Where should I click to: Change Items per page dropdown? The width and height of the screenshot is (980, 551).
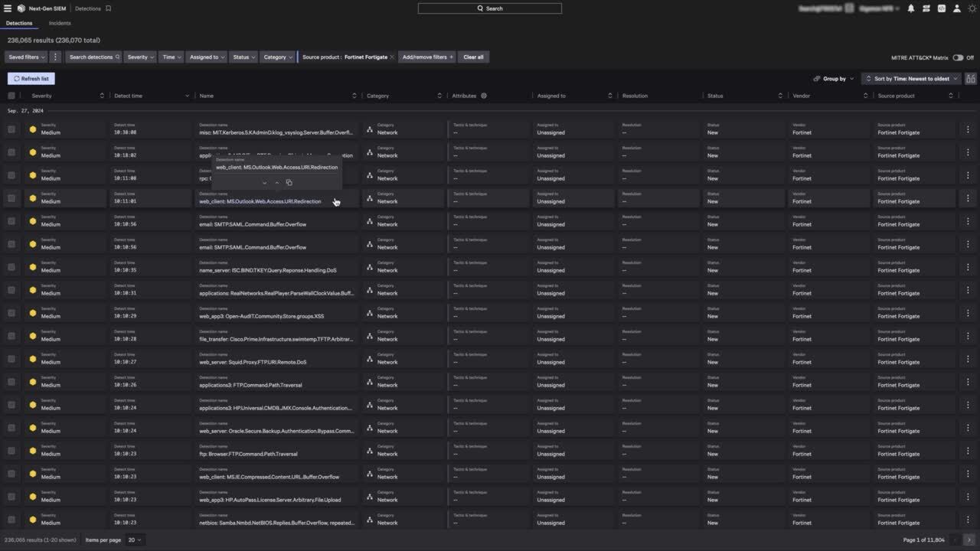click(135, 540)
